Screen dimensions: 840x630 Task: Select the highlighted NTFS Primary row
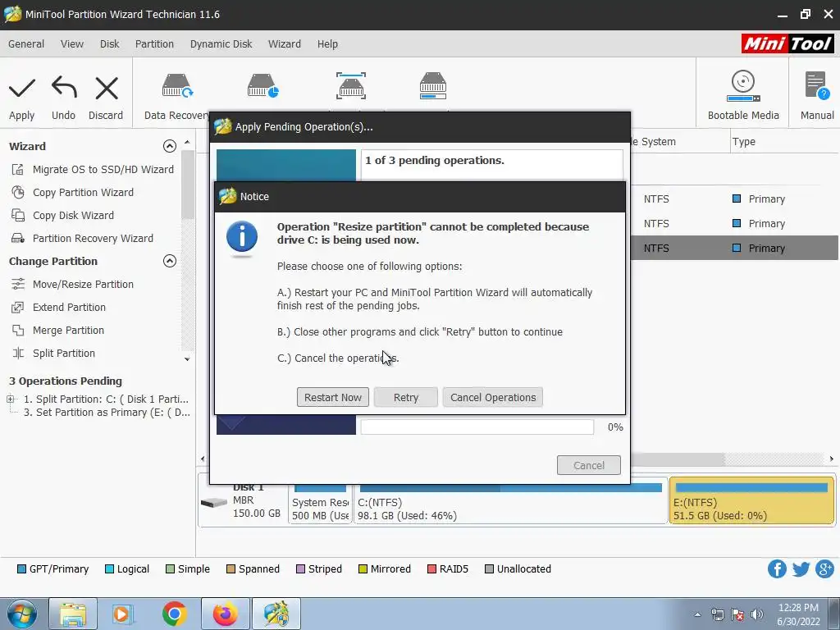tap(735, 248)
